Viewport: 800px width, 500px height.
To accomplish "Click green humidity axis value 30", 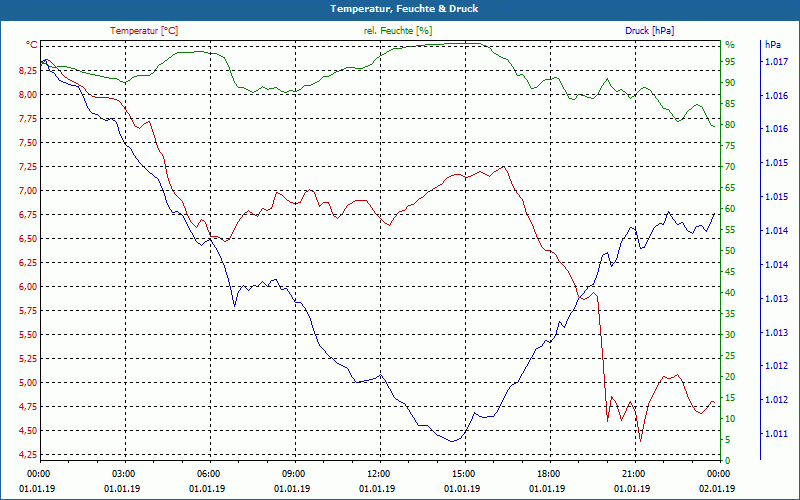I will 730,335.
